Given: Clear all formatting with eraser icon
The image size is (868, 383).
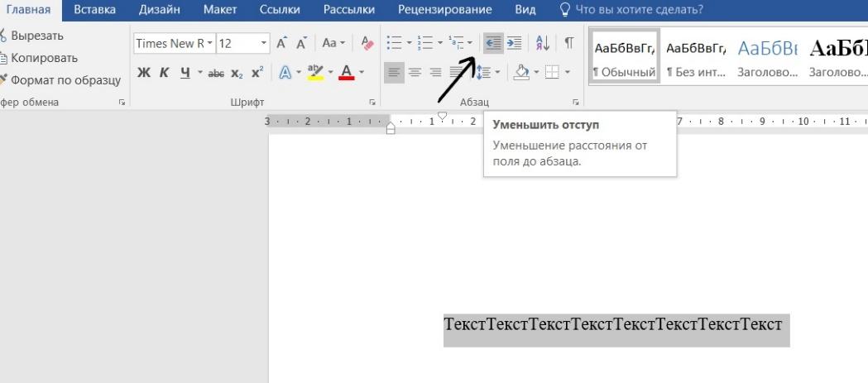Looking at the screenshot, I should pos(368,44).
